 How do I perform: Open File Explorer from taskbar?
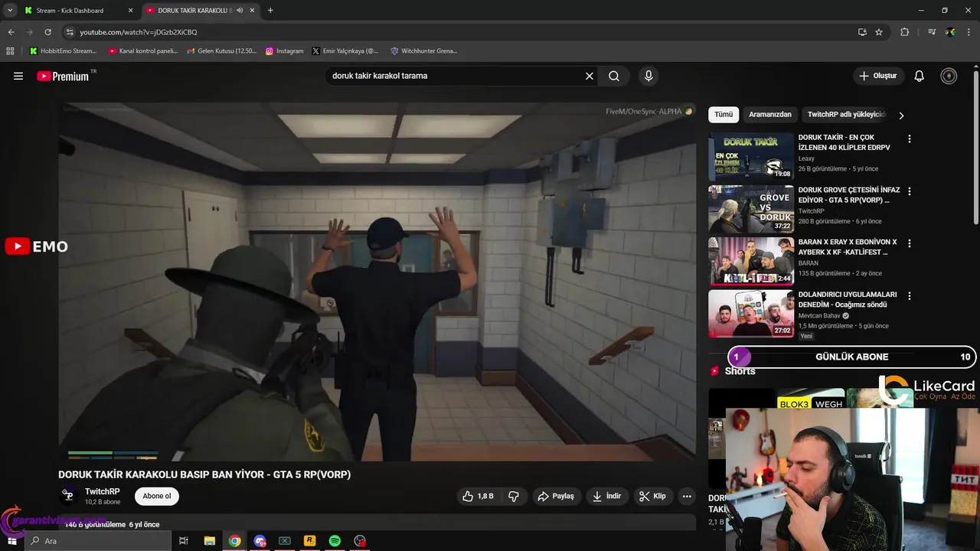[x=209, y=541]
